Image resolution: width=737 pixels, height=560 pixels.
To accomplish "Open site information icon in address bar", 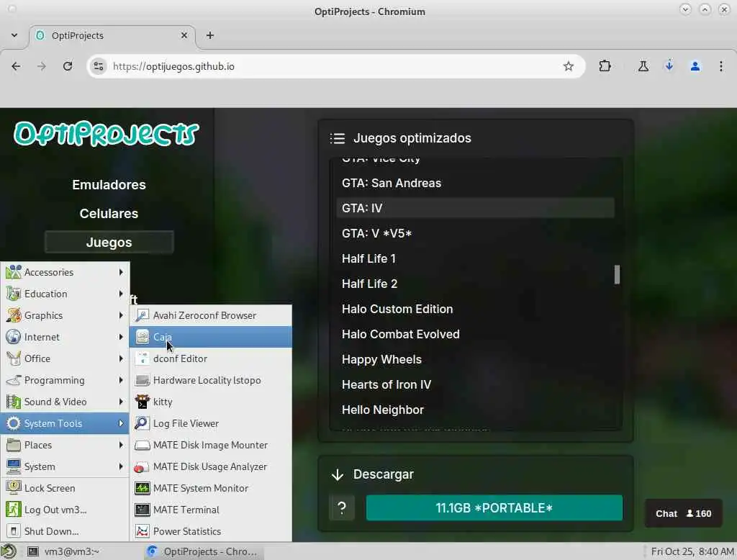I will 99,66.
